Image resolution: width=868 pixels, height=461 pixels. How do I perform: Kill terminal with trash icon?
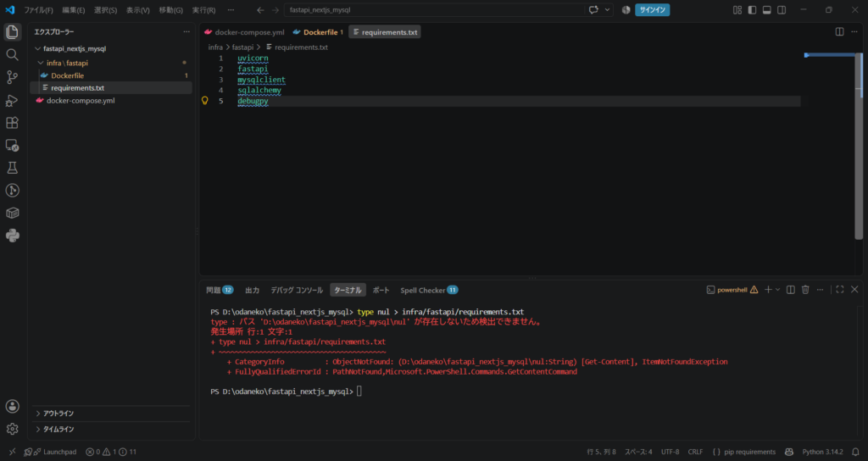(805, 290)
